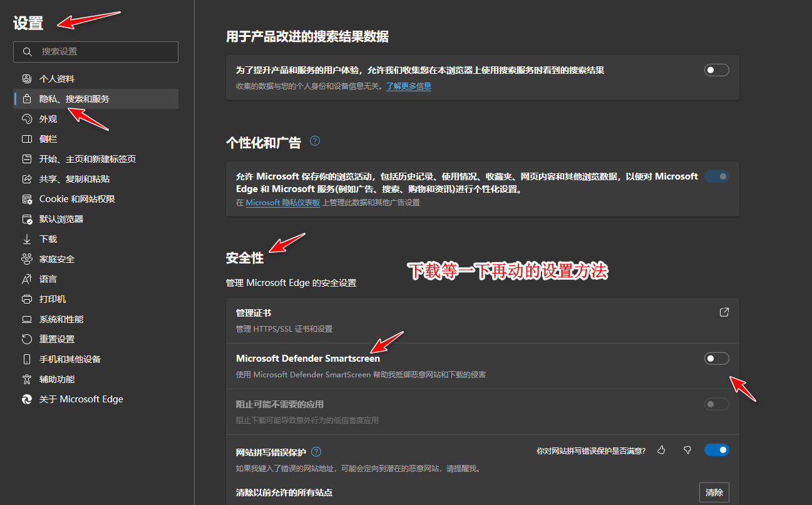
Task: Click the 用于产品改进的搜索结果数据 heading
Action: 307,37
